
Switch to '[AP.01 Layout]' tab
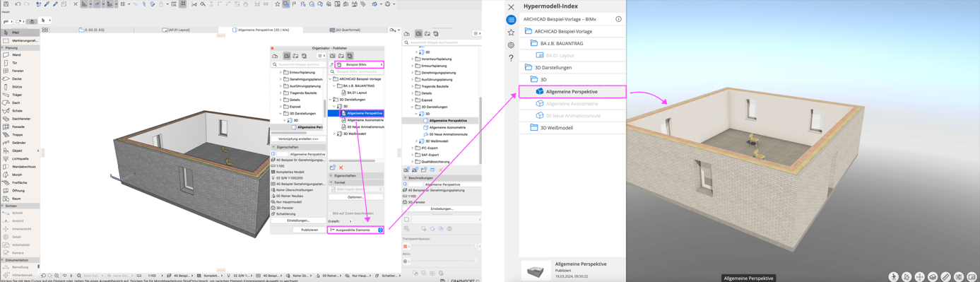177,30
